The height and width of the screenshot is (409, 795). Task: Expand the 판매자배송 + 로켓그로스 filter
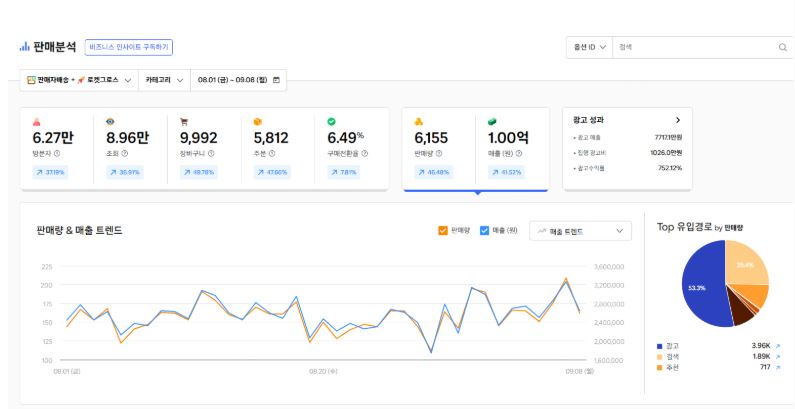tap(79, 80)
